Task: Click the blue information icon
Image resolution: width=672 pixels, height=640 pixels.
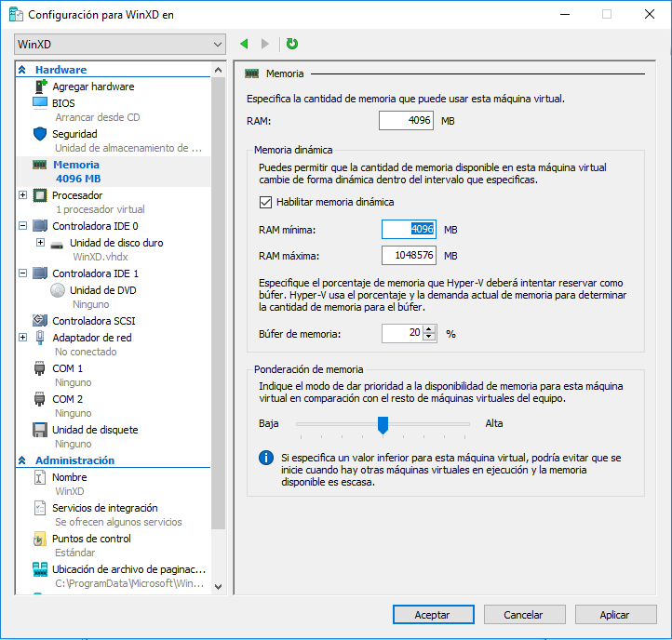Action: tap(265, 458)
